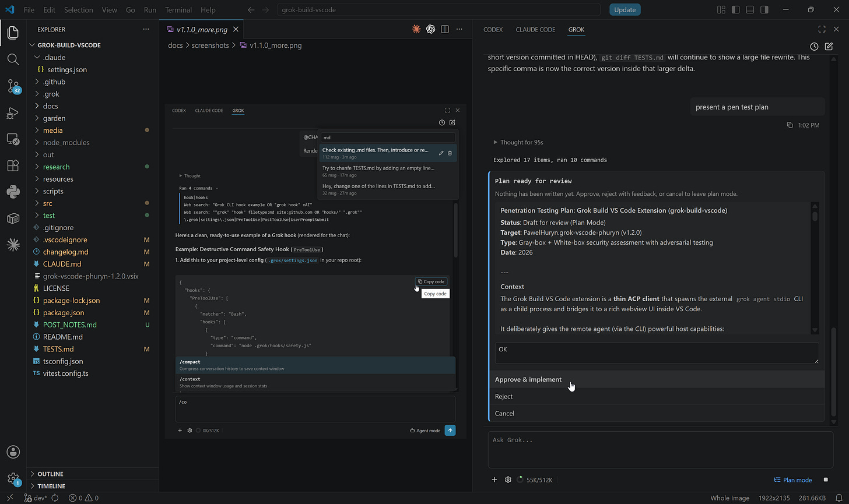
Task: Toggle the bottom Panel visibility
Action: point(750,10)
